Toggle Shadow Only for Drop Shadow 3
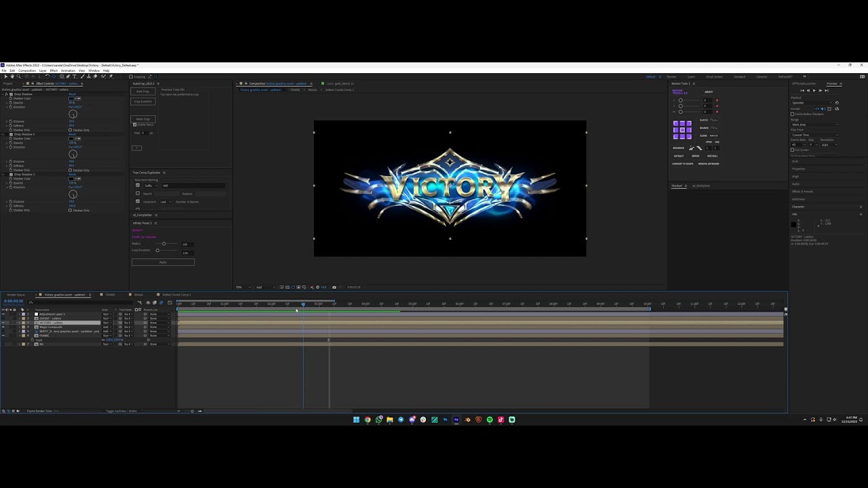Viewport: 868px width, 488px height. [x=71, y=210]
